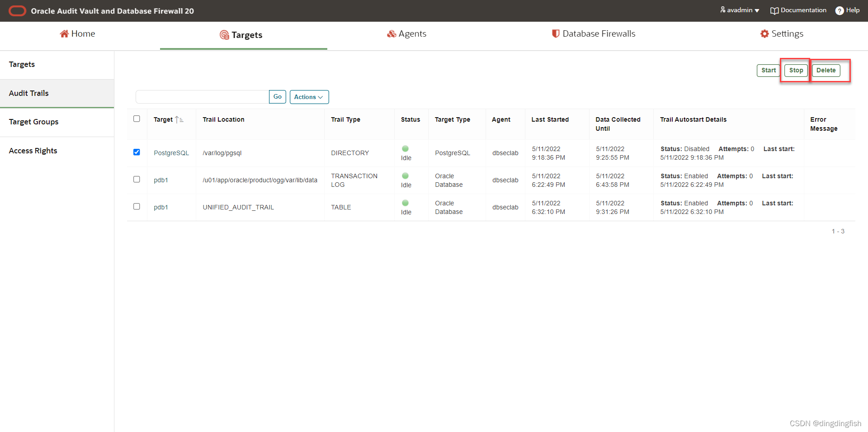The image size is (868, 432).
Task: Click the avadmin user icon
Action: pos(723,9)
